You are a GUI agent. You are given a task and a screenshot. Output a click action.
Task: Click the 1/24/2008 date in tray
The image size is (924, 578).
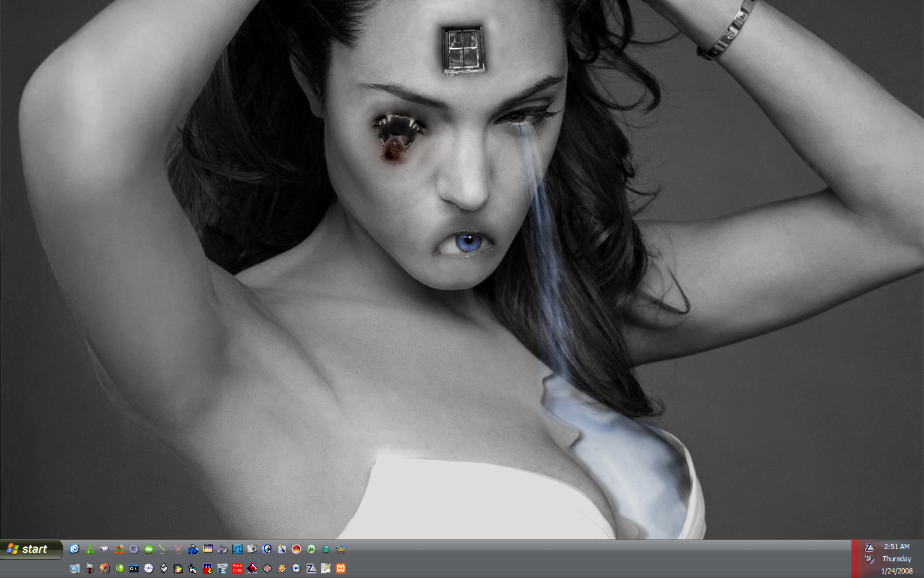coord(896,571)
